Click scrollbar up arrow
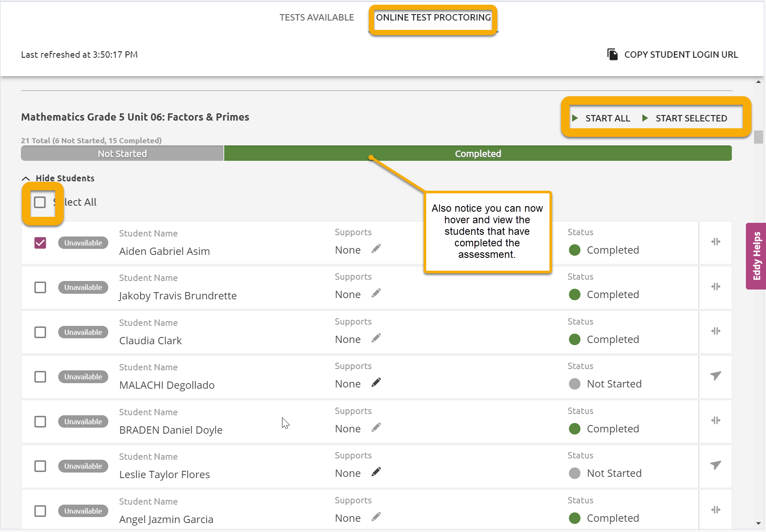 (758, 82)
